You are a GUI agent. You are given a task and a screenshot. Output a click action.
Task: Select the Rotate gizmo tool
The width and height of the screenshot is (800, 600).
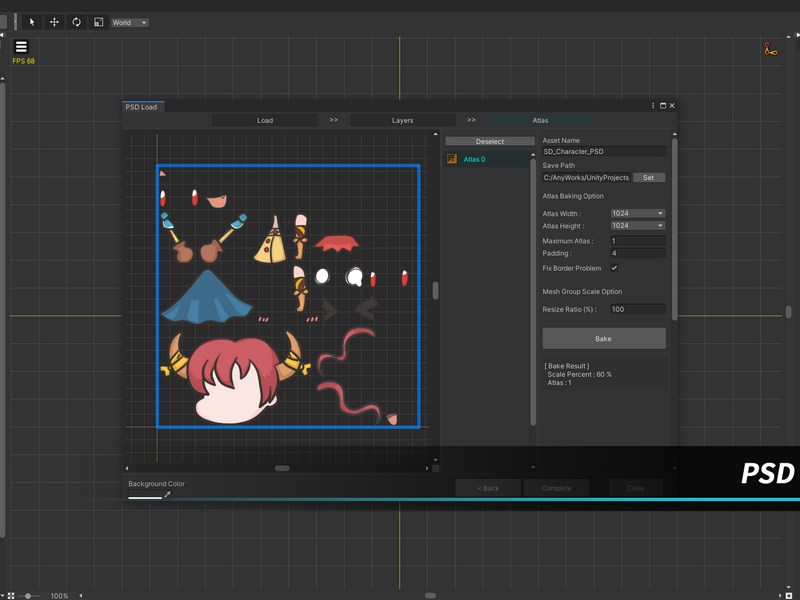[77, 22]
